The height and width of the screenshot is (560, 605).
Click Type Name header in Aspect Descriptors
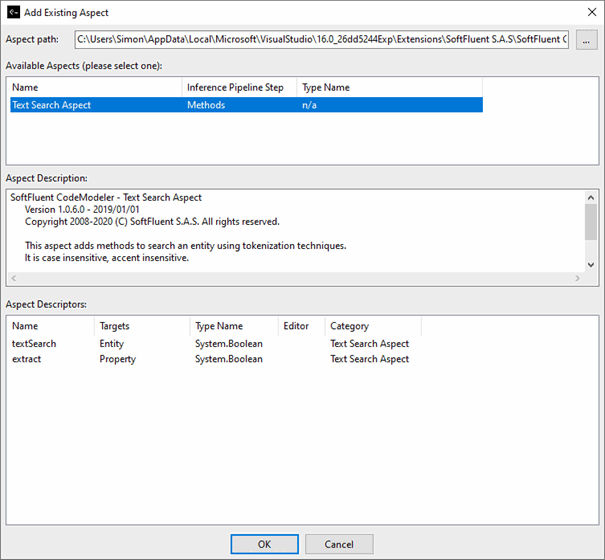(234, 326)
